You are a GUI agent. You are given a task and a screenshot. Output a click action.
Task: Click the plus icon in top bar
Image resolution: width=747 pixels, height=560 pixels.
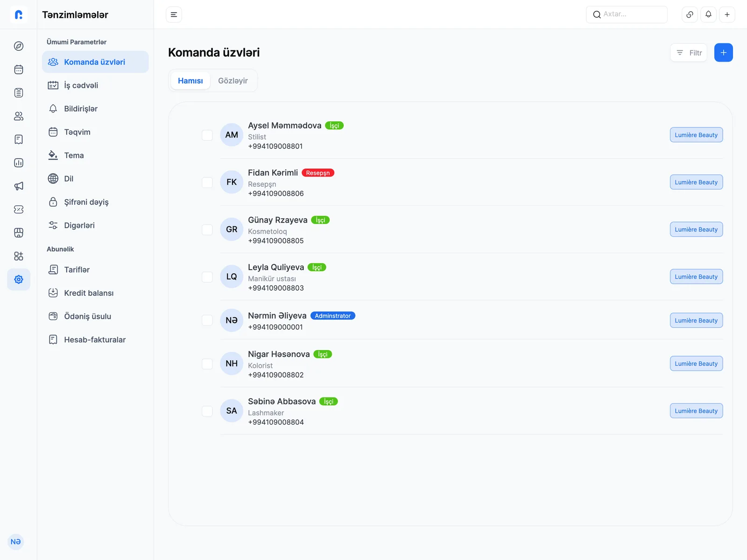coord(727,14)
